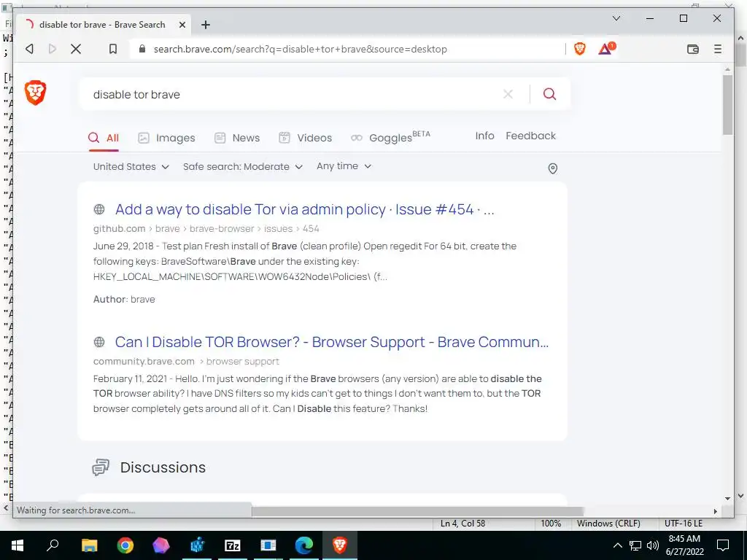This screenshot has width=747, height=560.
Task: Open Brave Rewards triangle icon
Action: pyautogui.click(x=606, y=49)
